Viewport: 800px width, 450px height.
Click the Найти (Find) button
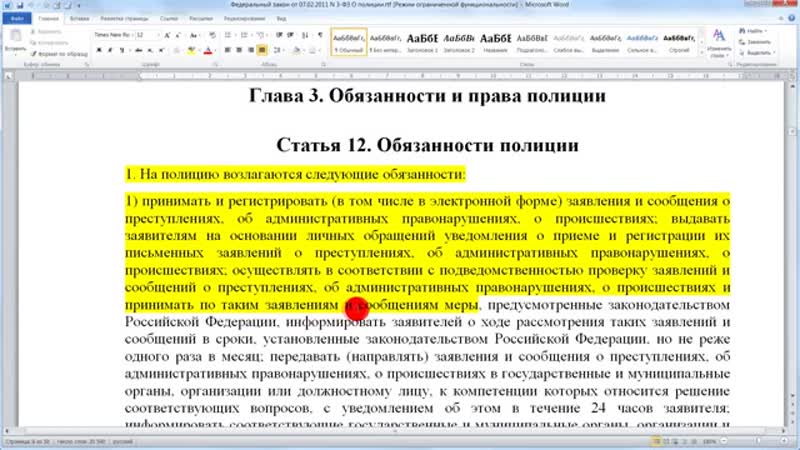click(x=754, y=32)
